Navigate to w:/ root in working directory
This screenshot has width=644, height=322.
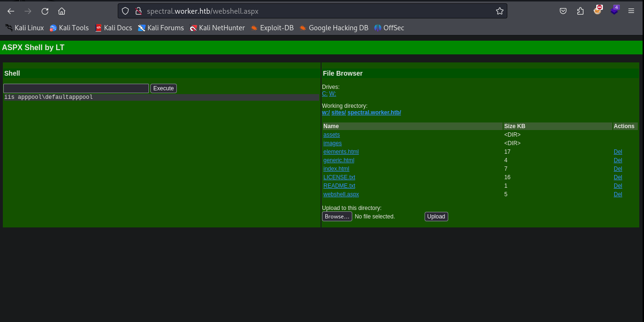pyautogui.click(x=326, y=113)
